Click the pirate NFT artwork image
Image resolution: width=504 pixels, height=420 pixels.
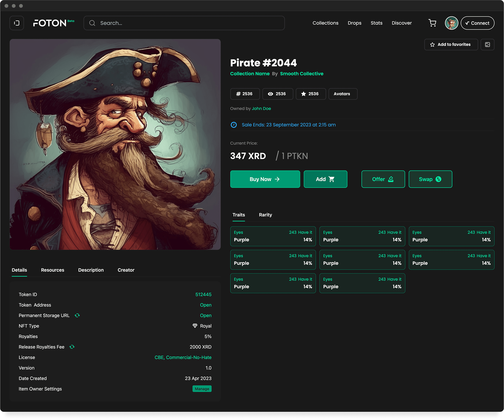pyautogui.click(x=115, y=144)
